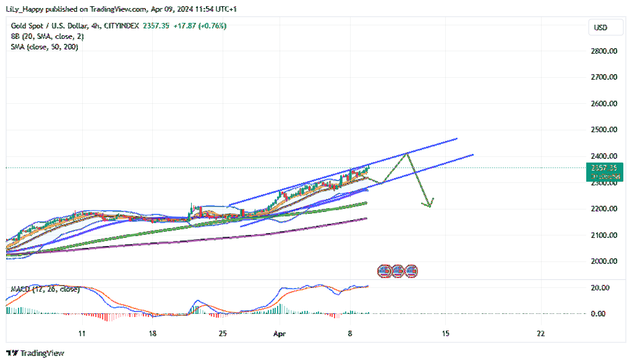
Task: Select the Gold Spot / U.S. Dollar title
Action: (49, 26)
